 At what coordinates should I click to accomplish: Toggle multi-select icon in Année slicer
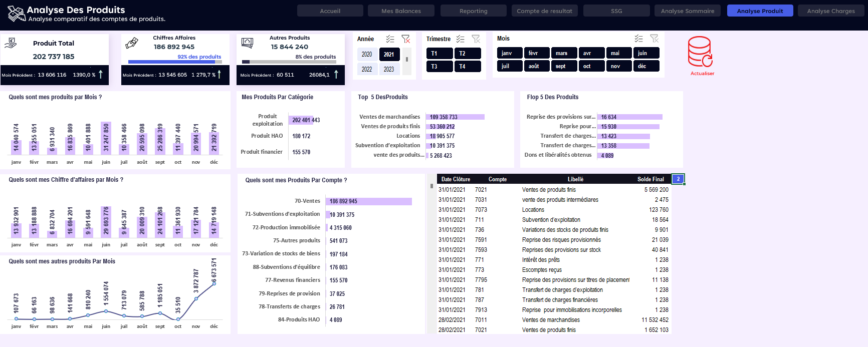pos(390,39)
